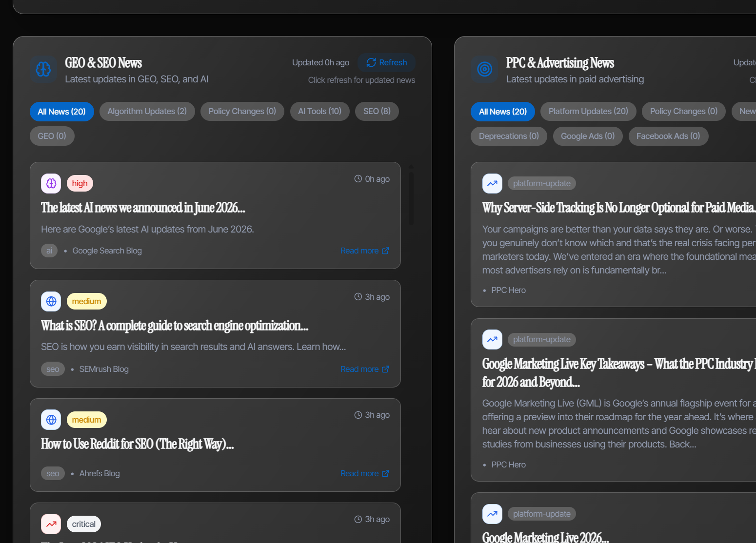Open 'Why Server-Side Tracking Is No Longer Optional' title
This screenshot has height=543, width=756.
pyautogui.click(x=619, y=208)
